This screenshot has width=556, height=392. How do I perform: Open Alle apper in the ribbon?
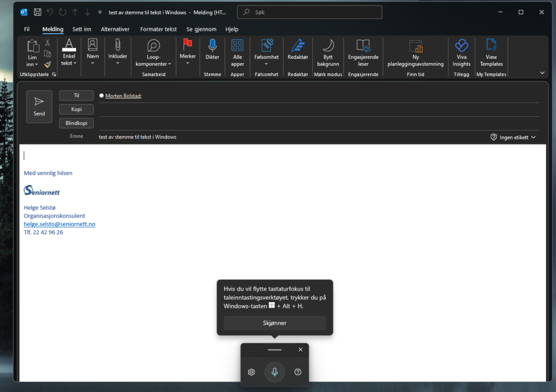click(x=237, y=46)
